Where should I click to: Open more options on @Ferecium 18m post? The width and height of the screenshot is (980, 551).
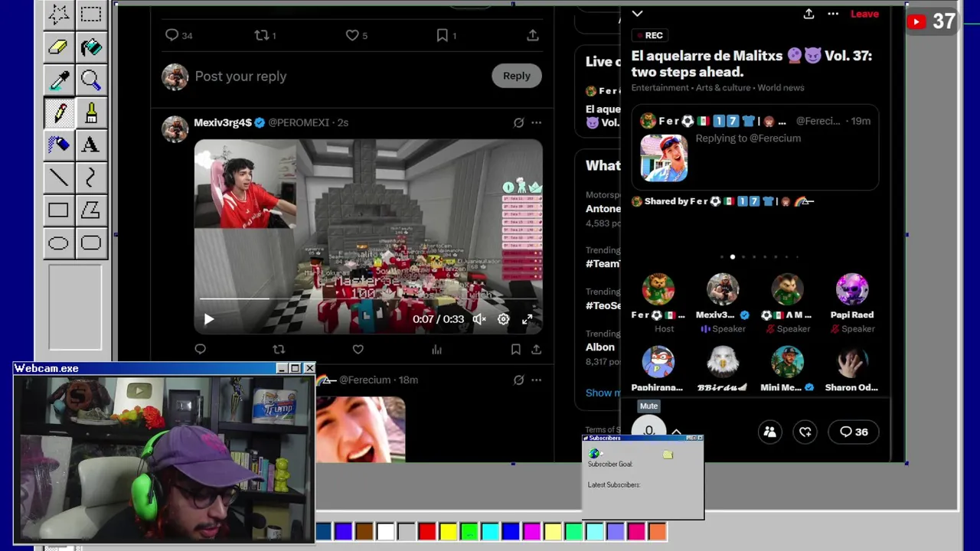pos(537,380)
